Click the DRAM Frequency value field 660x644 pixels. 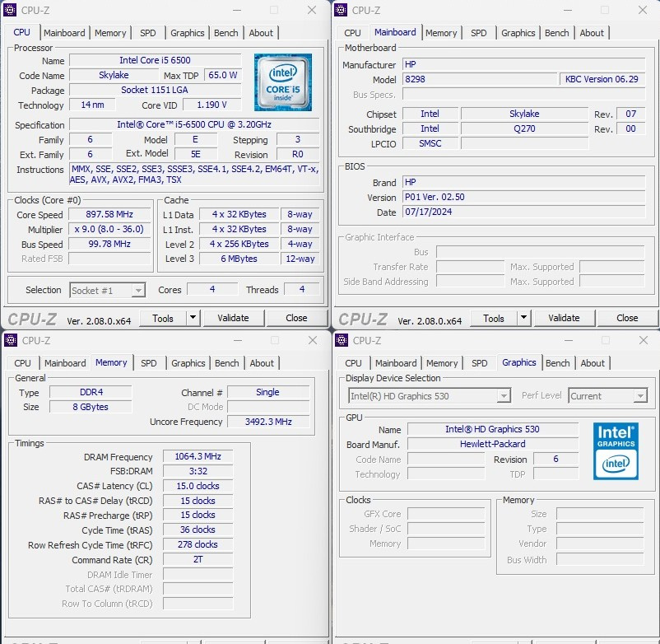tap(198, 457)
